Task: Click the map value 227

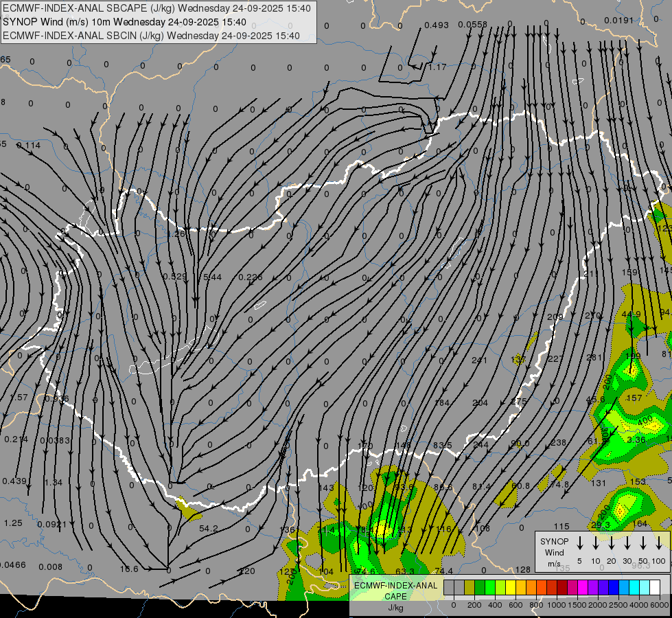Action: 555,358
